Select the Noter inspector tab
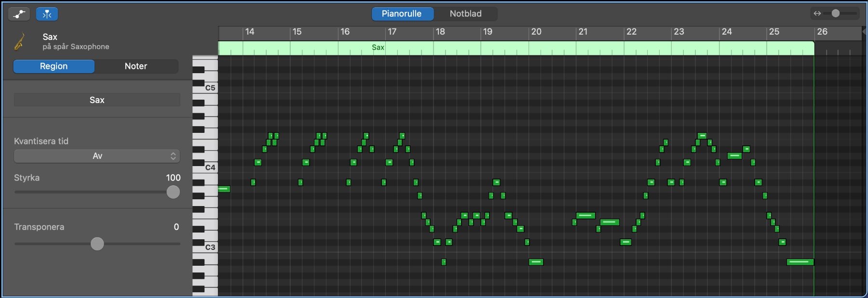 coord(136,66)
